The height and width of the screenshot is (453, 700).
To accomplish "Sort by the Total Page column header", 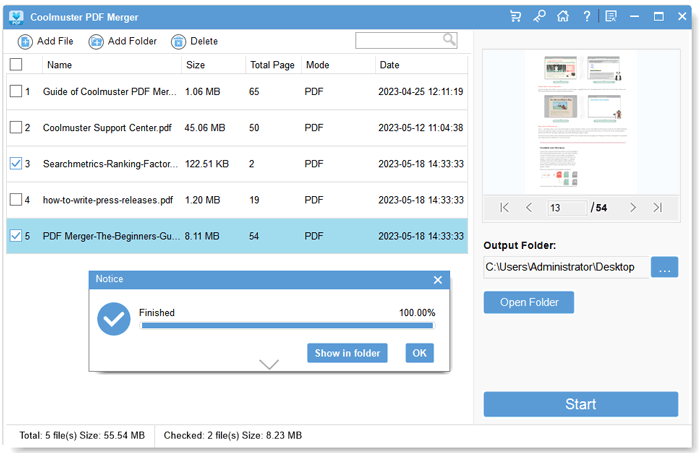I will pos(273,65).
